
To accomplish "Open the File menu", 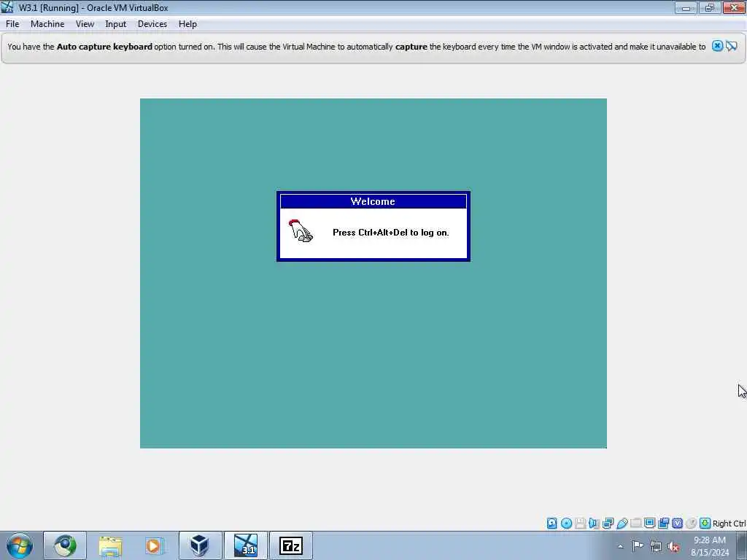I will click(x=12, y=24).
